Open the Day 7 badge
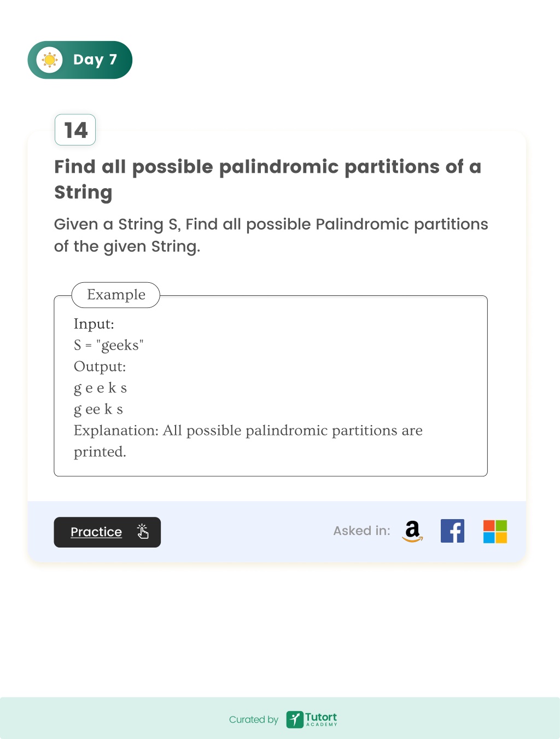 (80, 60)
